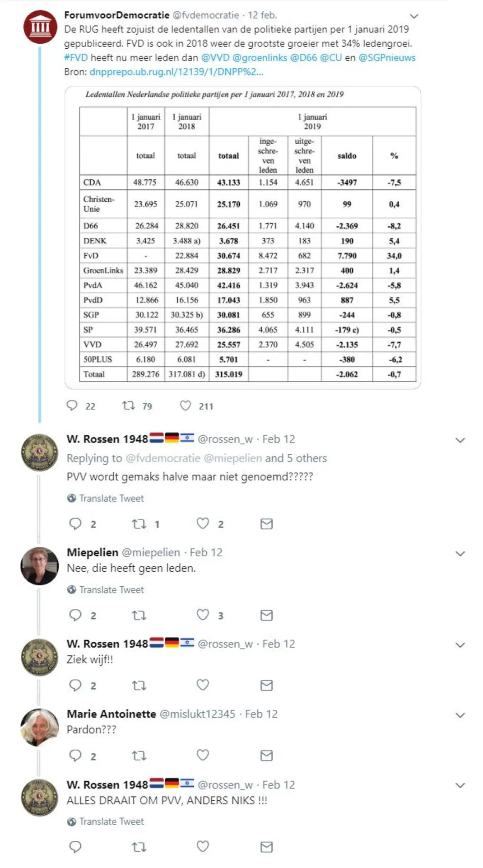Reply to the ForumvoorDemocratie tweet
This screenshot has width=483, height=868.
pyautogui.click(x=72, y=406)
